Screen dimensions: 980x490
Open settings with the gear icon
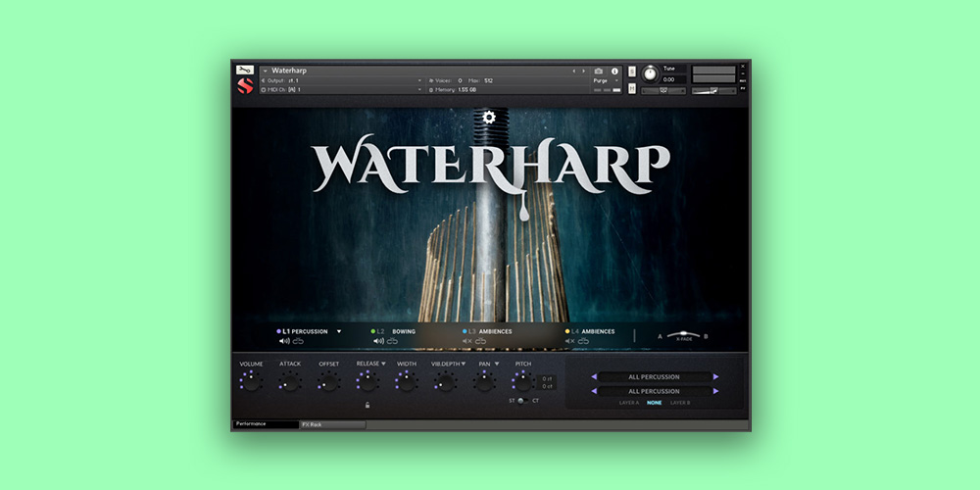pyautogui.click(x=489, y=117)
